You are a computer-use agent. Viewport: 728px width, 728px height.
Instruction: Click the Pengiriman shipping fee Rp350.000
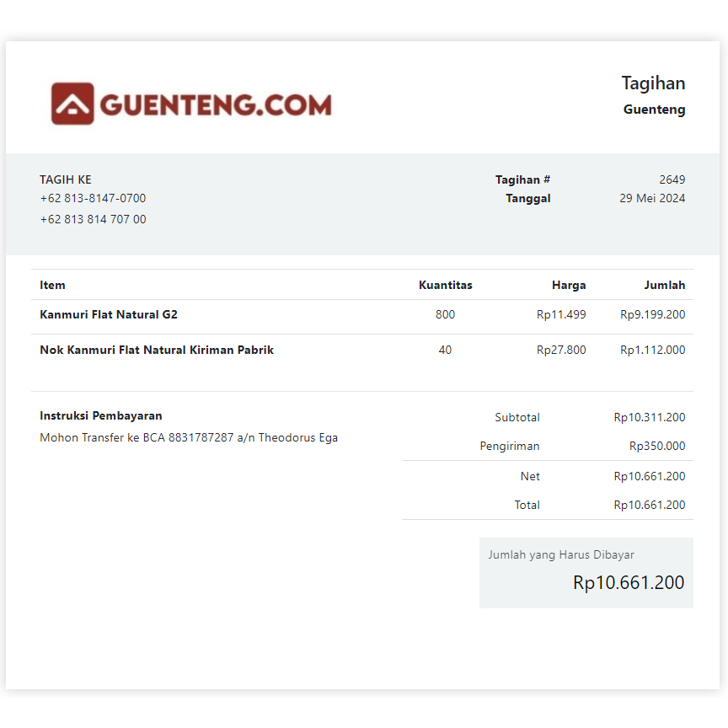point(655,446)
